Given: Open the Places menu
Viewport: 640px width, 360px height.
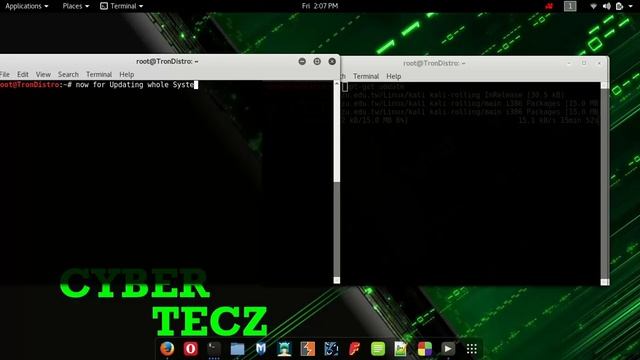Looking at the screenshot, I should [x=76, y=6].
